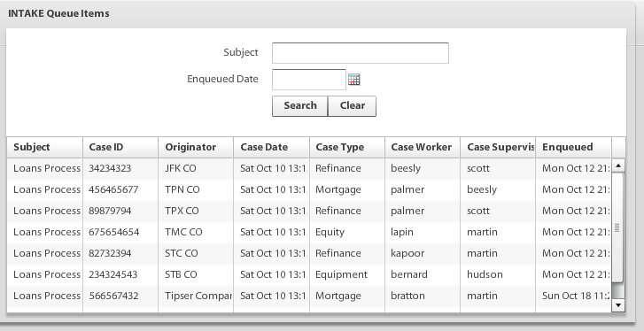
Task: Click the Clear button
Action: point(352,106)
